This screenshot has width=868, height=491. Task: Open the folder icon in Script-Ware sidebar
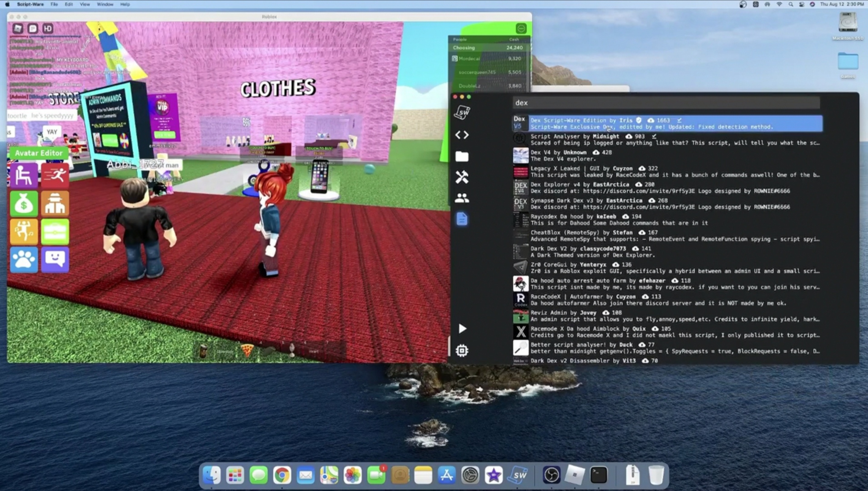(462, 156)
